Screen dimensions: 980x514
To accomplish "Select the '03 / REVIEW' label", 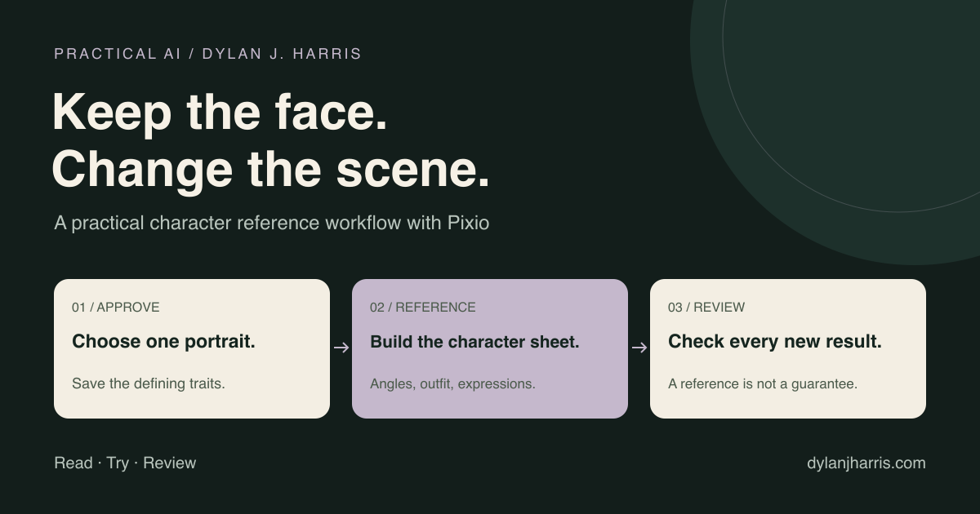I will (x=706, y=308).
